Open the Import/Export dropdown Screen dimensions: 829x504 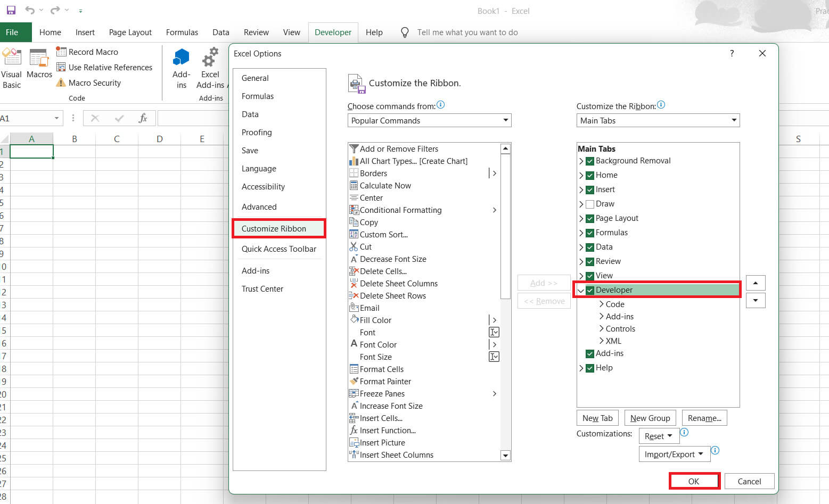click(x=674, y=454)
